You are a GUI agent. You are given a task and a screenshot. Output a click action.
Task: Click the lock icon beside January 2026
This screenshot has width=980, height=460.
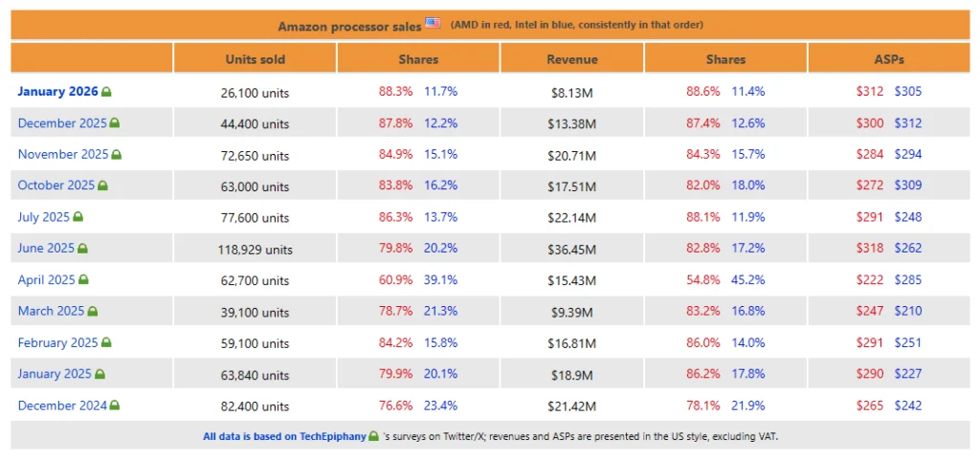click(x=106, y=92)
